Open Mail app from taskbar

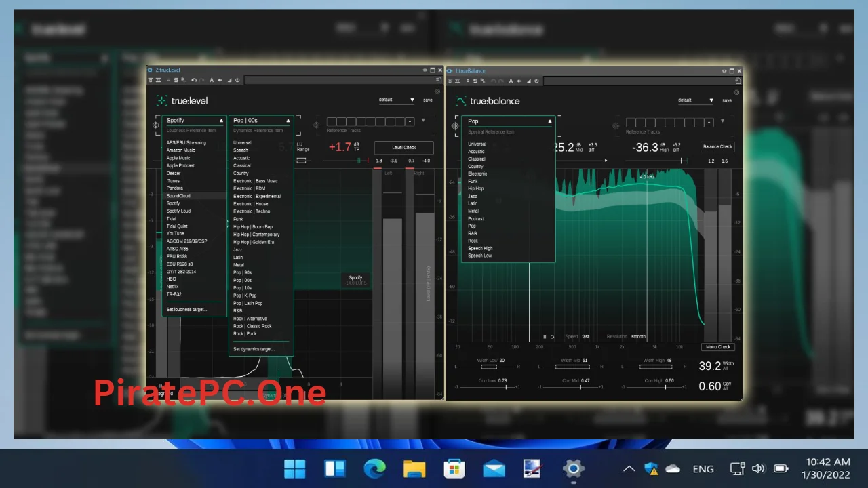[494, 468]
